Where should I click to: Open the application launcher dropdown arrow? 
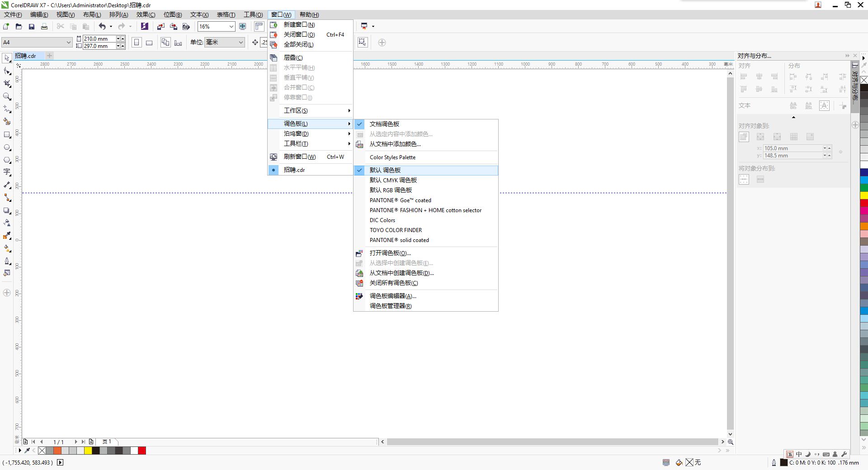pyautogui.click(x=373, y=27)
